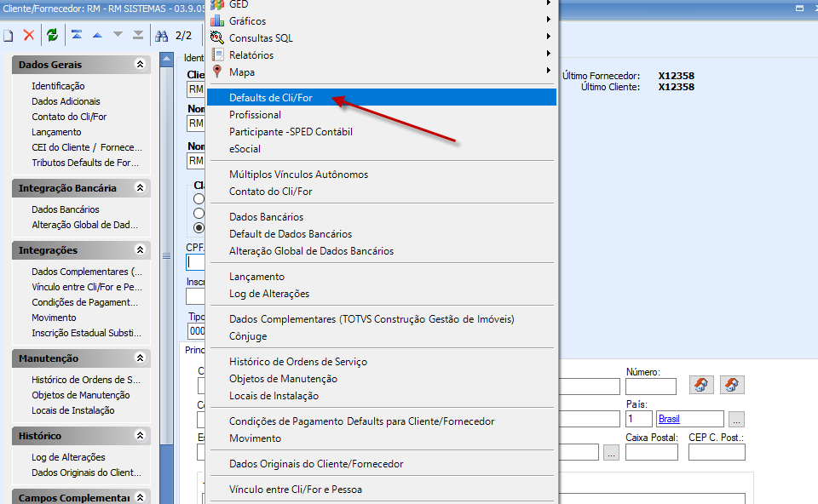Click the Caixa Postal input field

click(652, 452)
